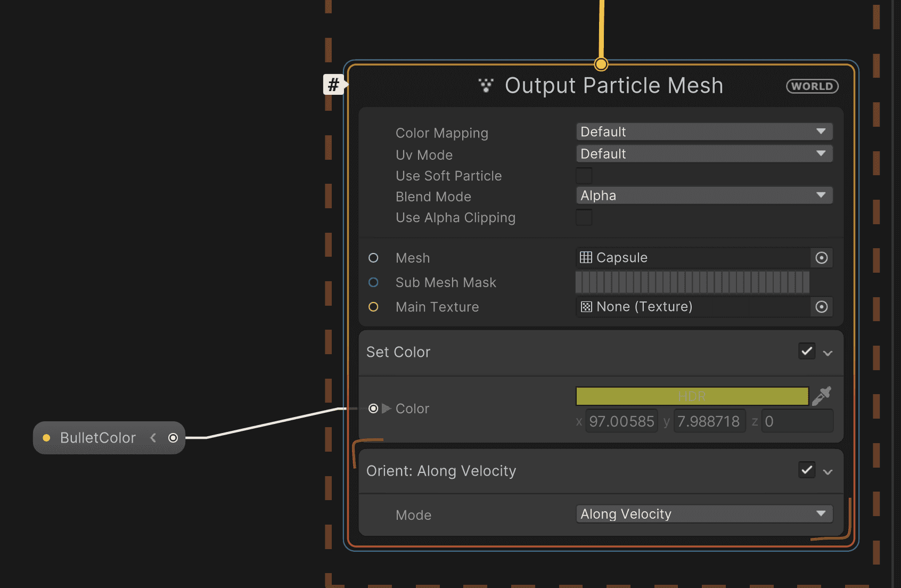This screenshot has height=588, width=901.
Task: Open the Along Velocity Mode dropdown
Action: pyautogui.click(x=704, y=514)
